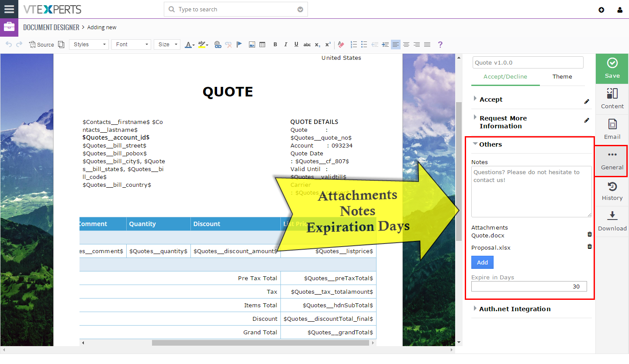Image resolution: width=629 pixels, height=364 pixels.
Task: Insert a numbered list
Action: [x=354, y=45]
